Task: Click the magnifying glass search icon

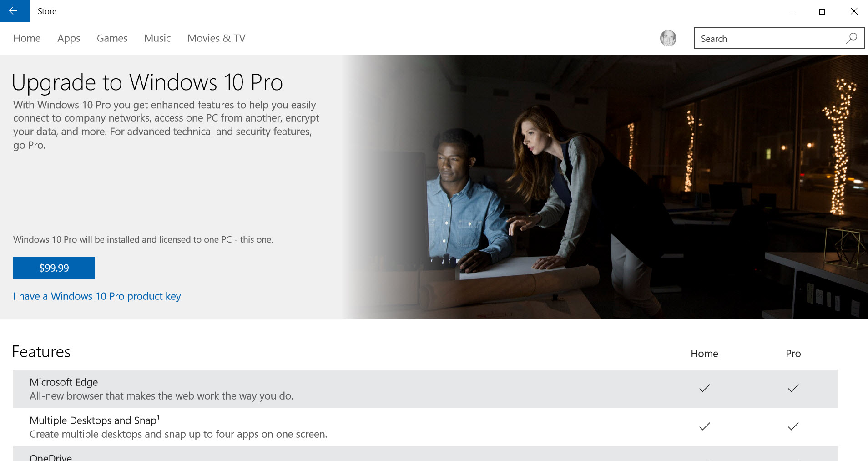Action: [851, 38]
